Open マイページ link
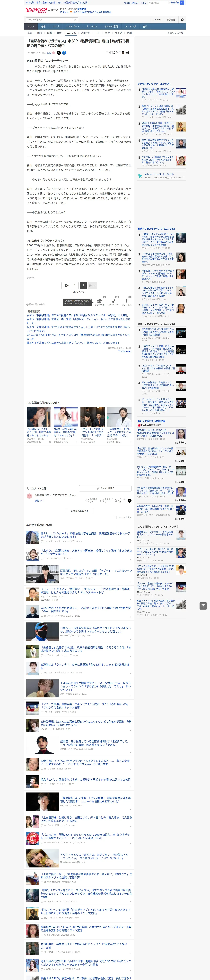 click(x=157, y=19)
